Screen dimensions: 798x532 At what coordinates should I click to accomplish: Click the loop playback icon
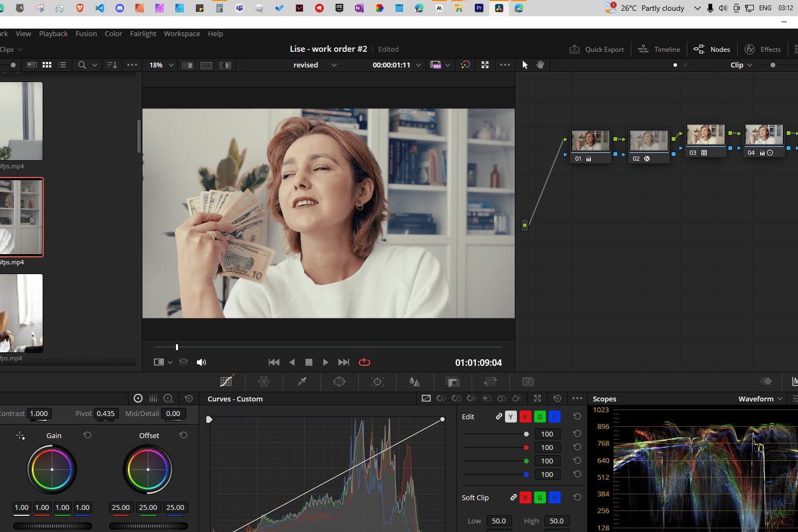pyautogui.click(x=364, y=362)
